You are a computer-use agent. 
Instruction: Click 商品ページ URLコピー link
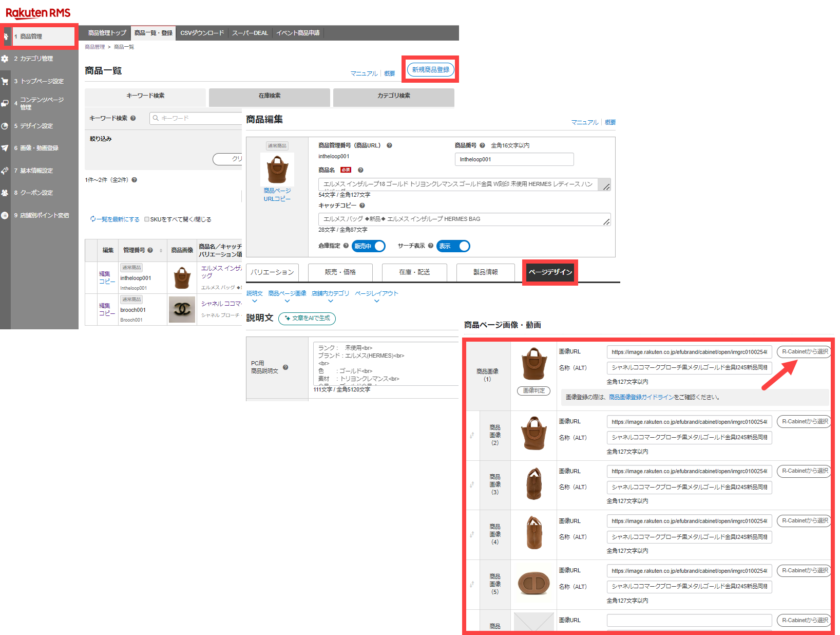pyautogui.click(x=277, y=195)
